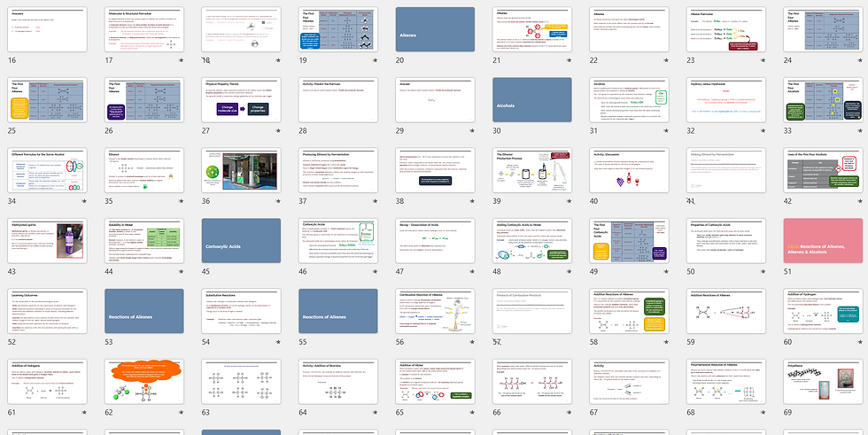Select slide 21 Alkenes content thumbnail
Screen dimensions: 868x435
point(532,30)
